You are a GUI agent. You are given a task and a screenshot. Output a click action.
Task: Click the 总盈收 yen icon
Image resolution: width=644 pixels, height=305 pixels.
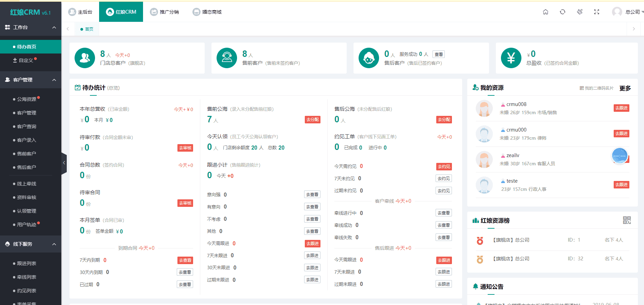[x=511, y=58]
